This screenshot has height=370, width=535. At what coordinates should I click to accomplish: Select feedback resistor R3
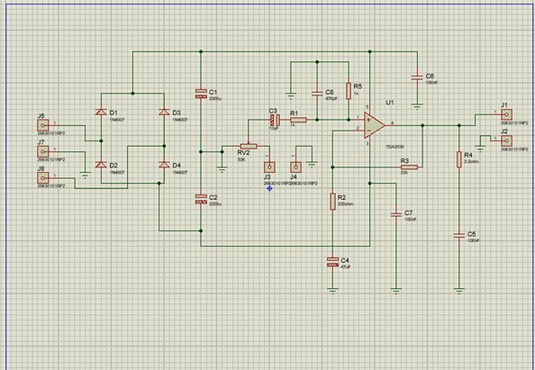(x=409, y=167)
